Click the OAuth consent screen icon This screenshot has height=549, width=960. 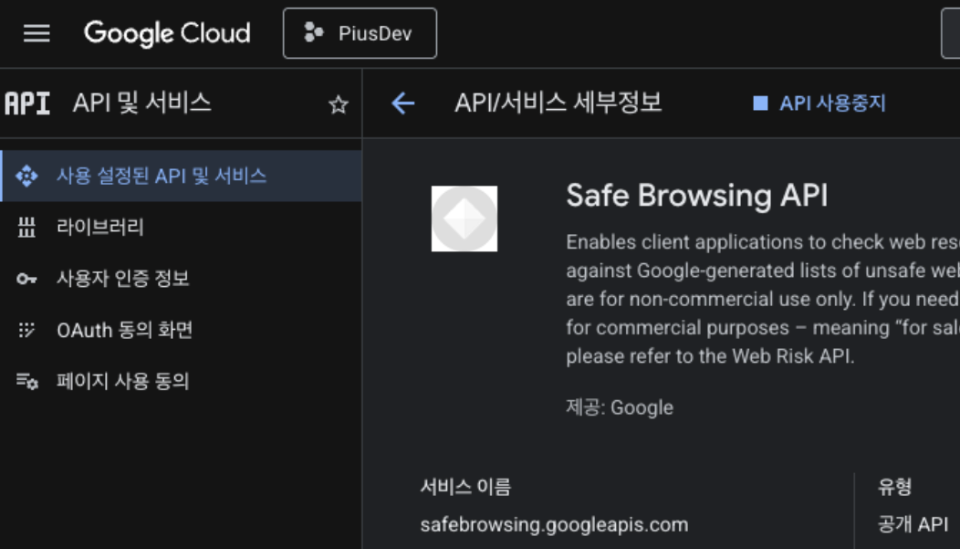click(26, 331)
